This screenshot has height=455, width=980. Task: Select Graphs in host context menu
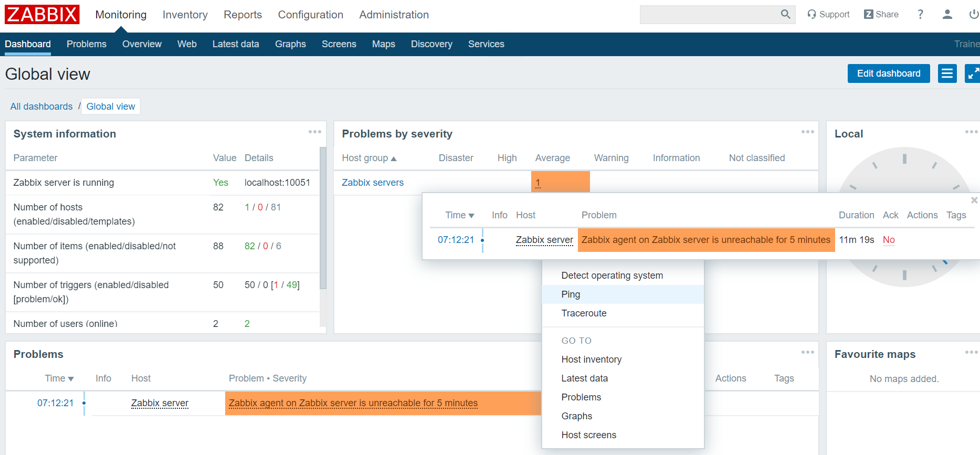pyautogui.click(x=623, y=416)
